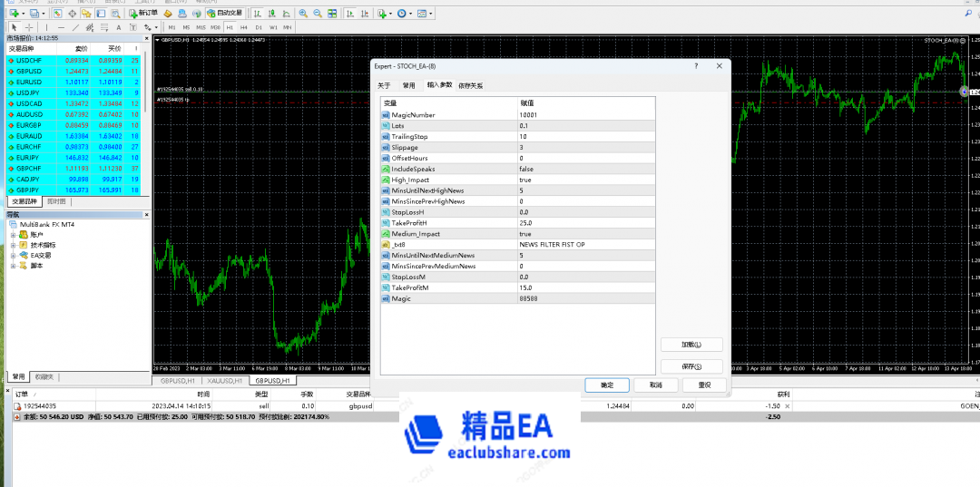Click the IncludeSpeaks false value
Image resolution: width=980 pixels, height=487 pixels.
(585, 170)
